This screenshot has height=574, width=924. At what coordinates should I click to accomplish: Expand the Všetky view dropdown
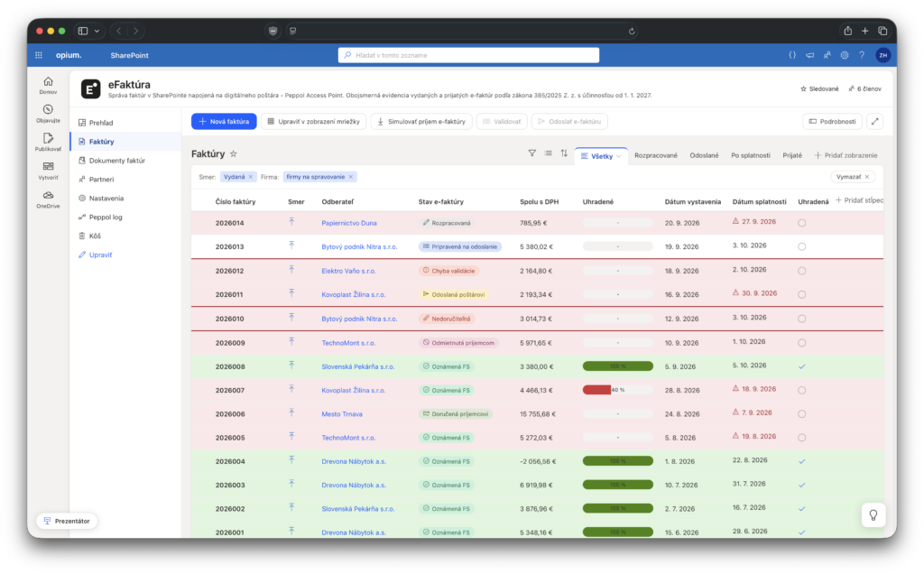[x=618, y=156]
